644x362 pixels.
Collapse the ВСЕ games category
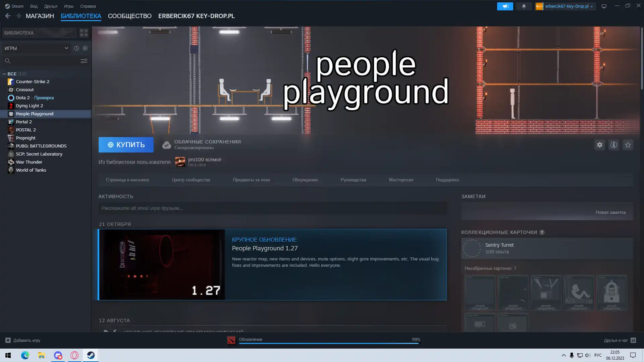[4, 74]
